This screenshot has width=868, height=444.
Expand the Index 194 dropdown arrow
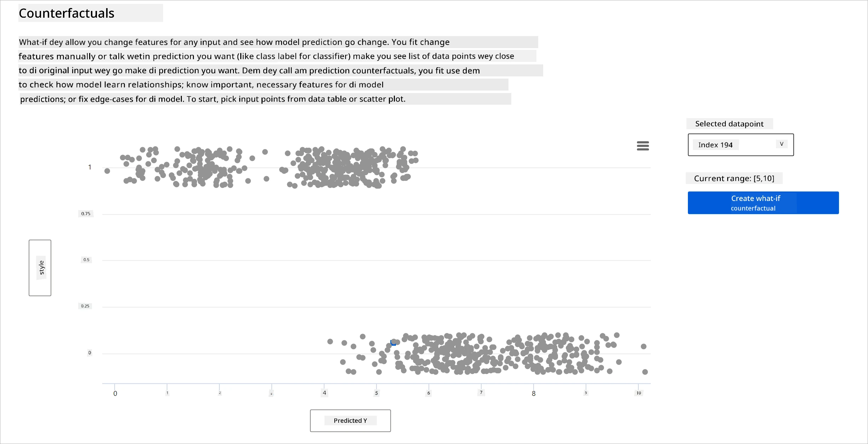(x=782, y=144)
